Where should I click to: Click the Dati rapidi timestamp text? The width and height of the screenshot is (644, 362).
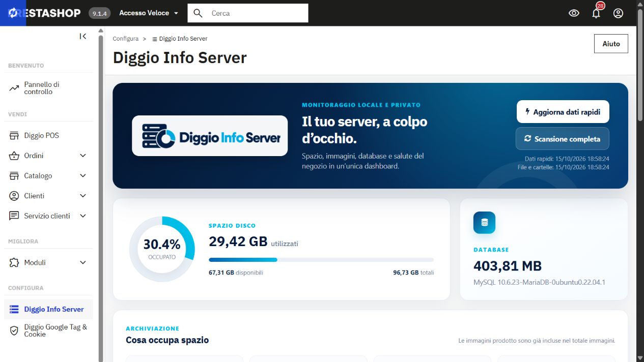[x=567, y=159]
